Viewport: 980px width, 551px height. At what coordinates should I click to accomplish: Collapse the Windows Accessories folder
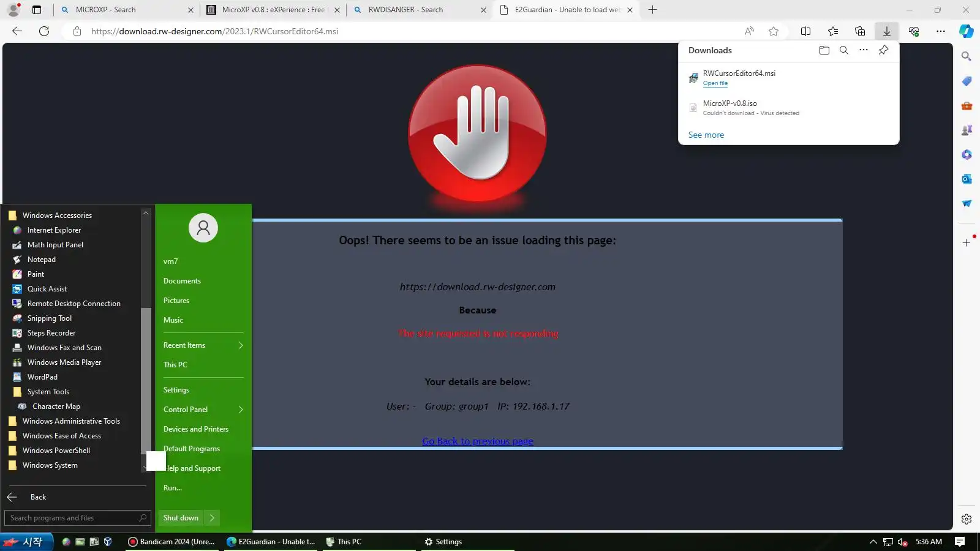coord(57,216)
